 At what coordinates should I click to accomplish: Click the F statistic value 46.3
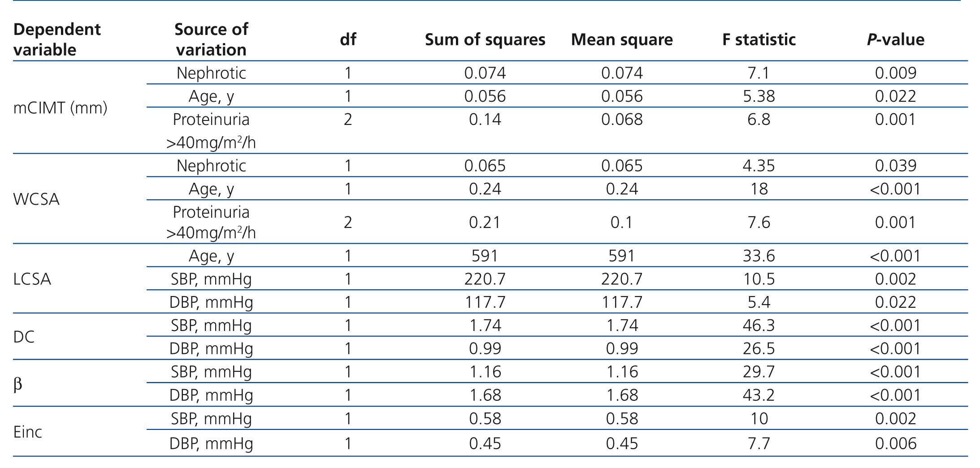coord(759,325)
